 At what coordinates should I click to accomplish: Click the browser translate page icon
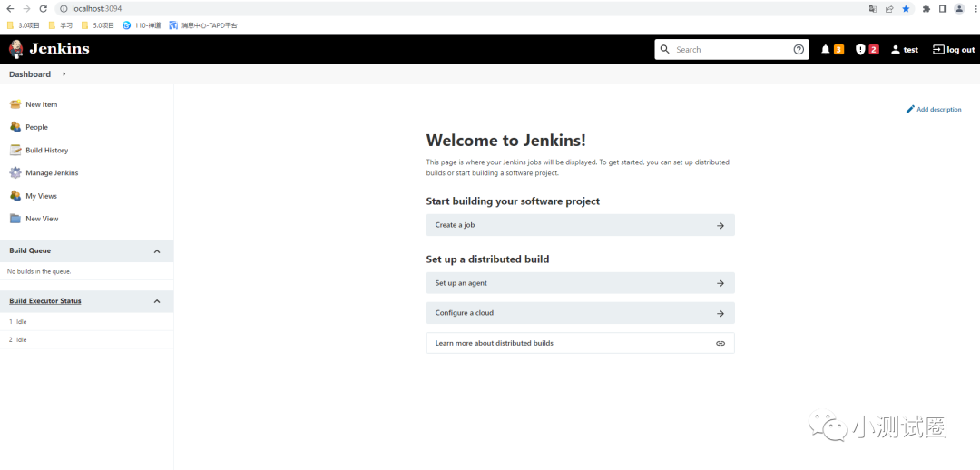click(x=873, y=9)
